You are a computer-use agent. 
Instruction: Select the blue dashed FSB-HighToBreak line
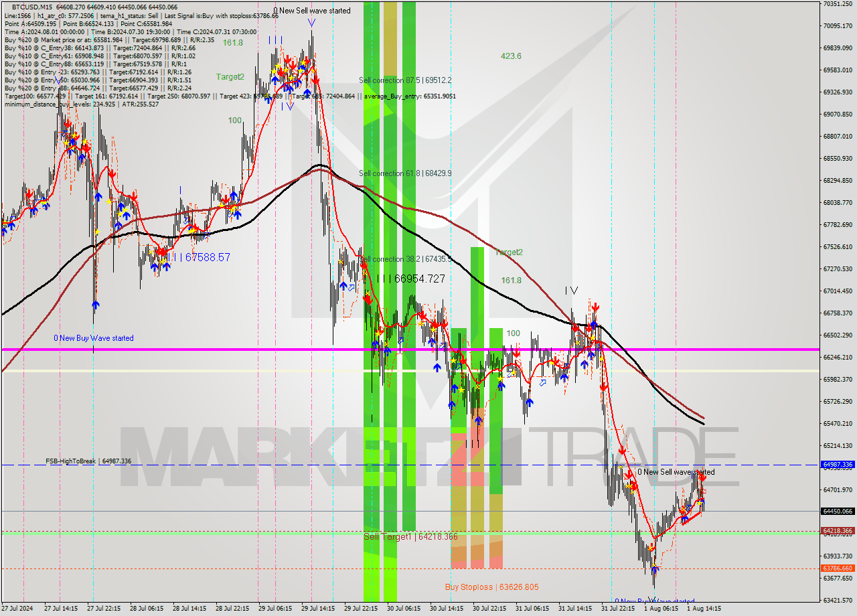tap(410, 465)
